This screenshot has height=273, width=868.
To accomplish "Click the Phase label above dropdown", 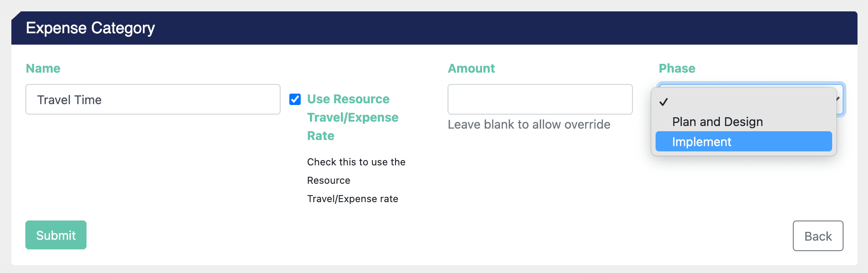I will [x=677, y=68].
